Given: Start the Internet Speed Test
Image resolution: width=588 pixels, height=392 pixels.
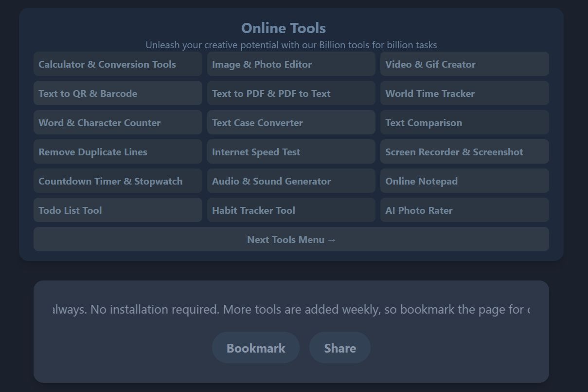Looking at the screenshot, I should tap(291, 152).
